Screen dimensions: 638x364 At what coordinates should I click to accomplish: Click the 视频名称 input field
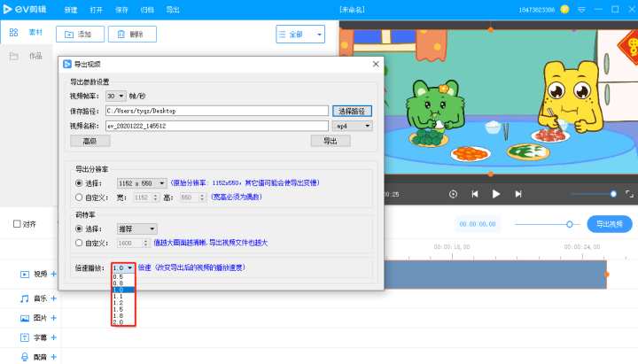click(217, 126)
